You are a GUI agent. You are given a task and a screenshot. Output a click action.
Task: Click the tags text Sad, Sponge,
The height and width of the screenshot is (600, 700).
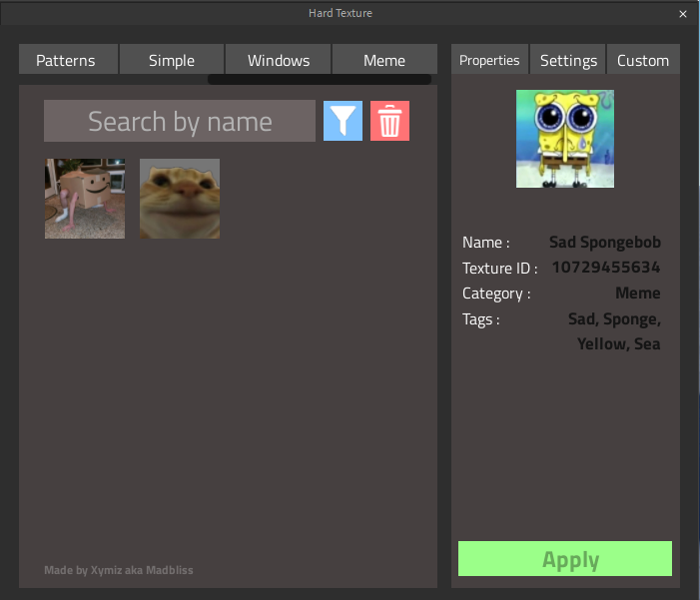tap(614, 319)
